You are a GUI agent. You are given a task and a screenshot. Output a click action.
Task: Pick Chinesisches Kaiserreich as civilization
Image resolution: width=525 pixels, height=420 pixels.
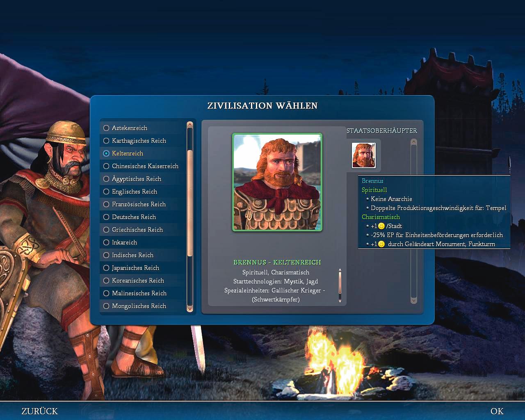click(x=142, y=166)
